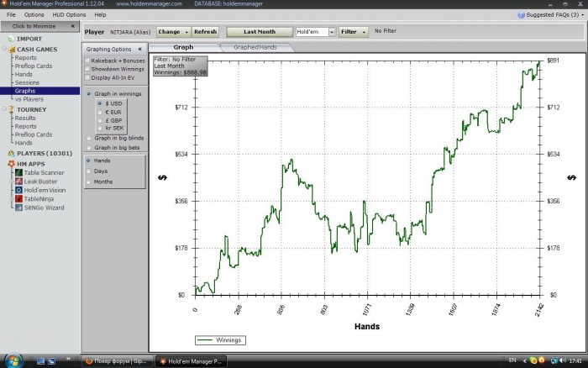Select Graph in winnings radio button
Viewport: 588px width, 368px height.
tap(88, 94)
